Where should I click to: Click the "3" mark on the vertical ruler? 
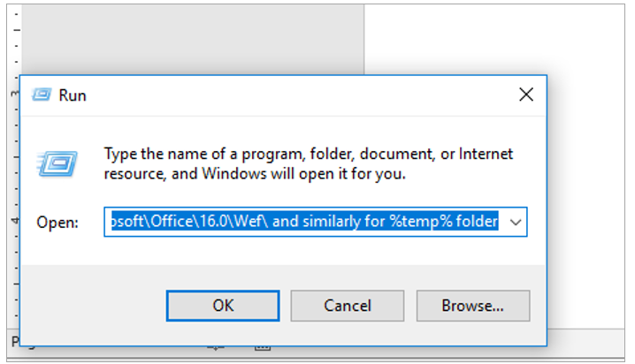click(x=13, y=92)
